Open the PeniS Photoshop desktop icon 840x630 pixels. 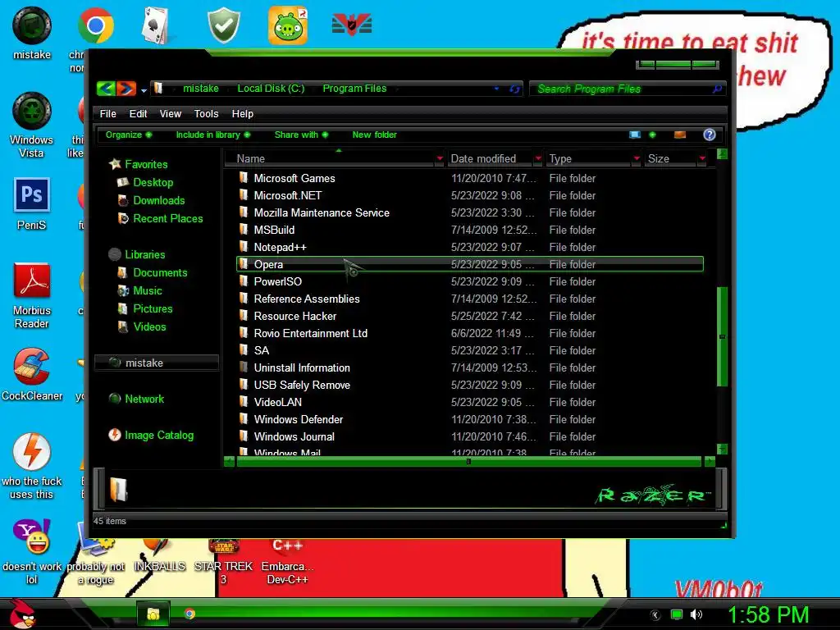[32, 195]
